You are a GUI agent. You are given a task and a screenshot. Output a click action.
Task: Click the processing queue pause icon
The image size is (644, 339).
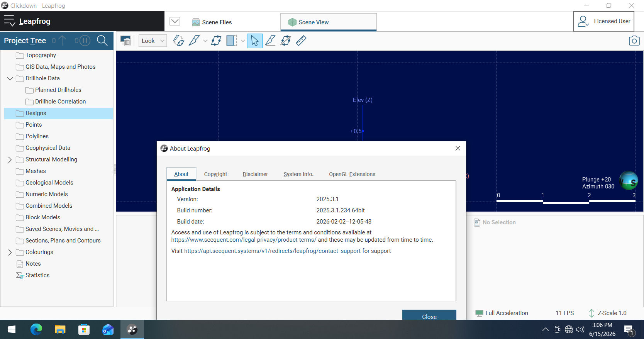pyautogui.click(x=85, y=41)
